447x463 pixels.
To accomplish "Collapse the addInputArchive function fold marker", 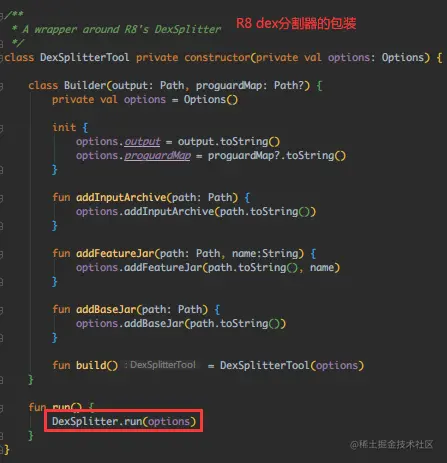I will pos(2,198).
